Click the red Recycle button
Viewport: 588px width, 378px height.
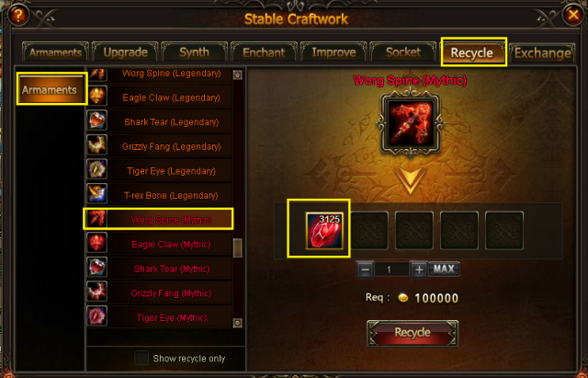(413, 333)
